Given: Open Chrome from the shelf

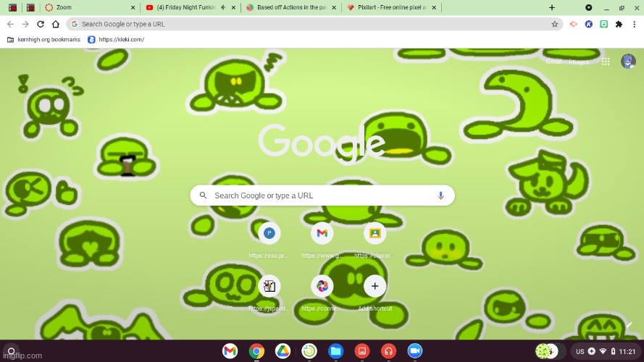Looking at the screenshot, I should point(256,351).
